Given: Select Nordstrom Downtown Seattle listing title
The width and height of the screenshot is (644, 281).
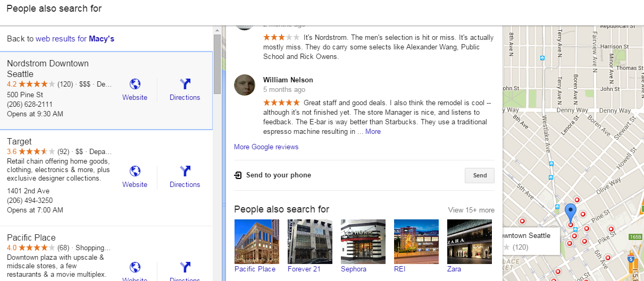Looking at the screenshot, I should tap(48, 69).
